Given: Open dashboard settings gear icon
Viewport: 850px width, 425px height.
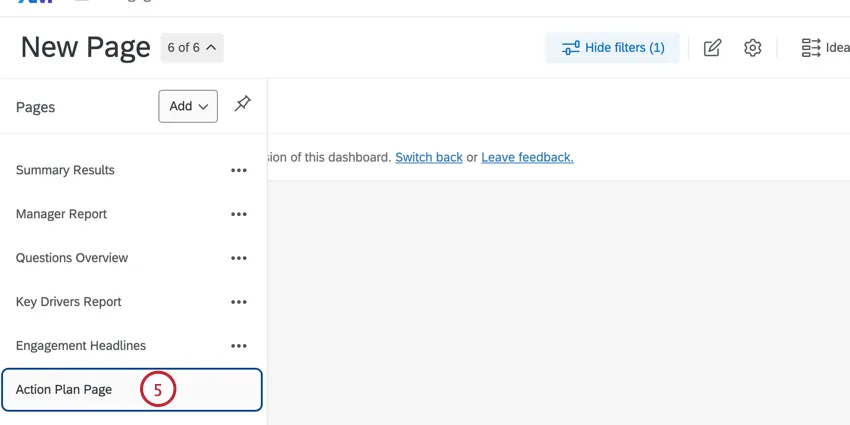Looking at the screenshot, I should pos(753,48).
